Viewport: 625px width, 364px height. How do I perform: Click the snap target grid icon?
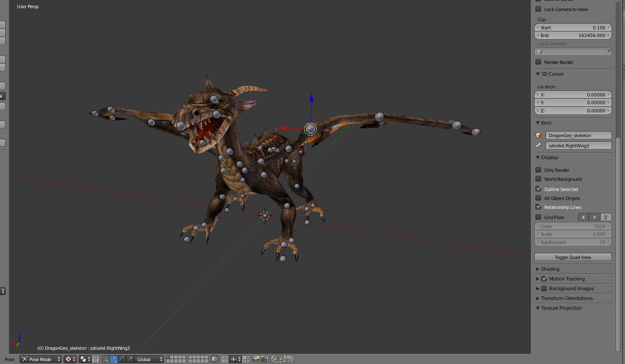[246, 359]
